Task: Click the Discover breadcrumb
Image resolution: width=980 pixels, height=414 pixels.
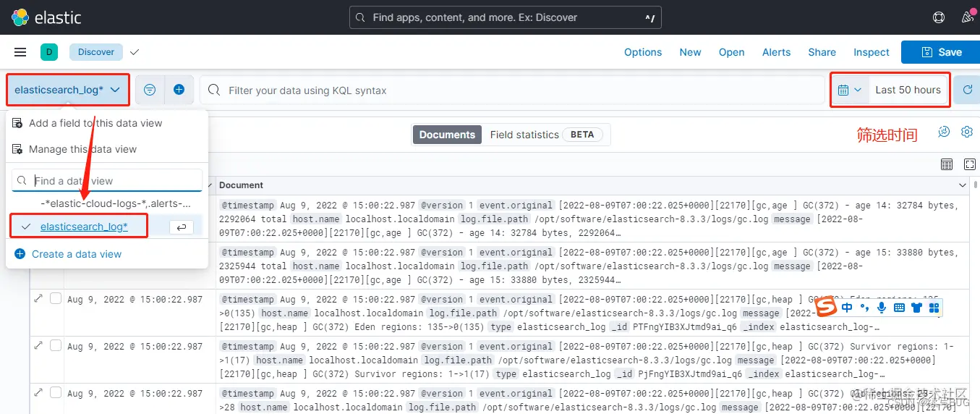Action: tap(96, 52)
